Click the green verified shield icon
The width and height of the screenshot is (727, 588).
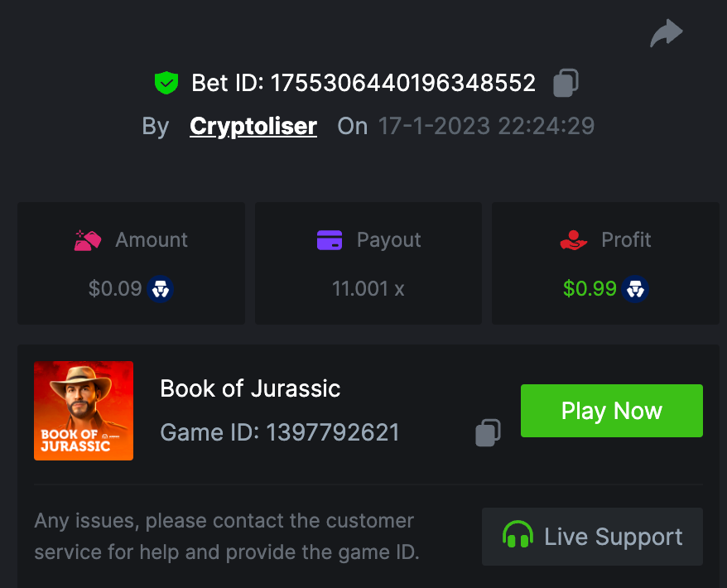pyautogui.click(x=166, y=82)
